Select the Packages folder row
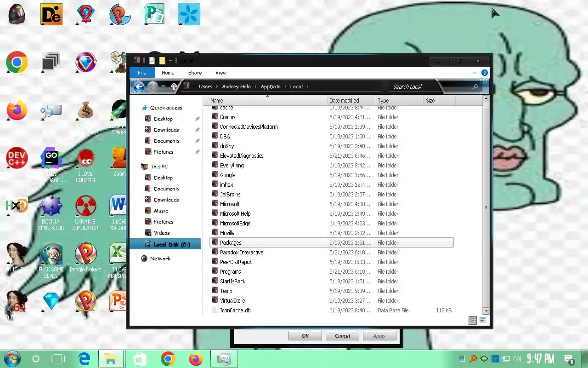 332,242
